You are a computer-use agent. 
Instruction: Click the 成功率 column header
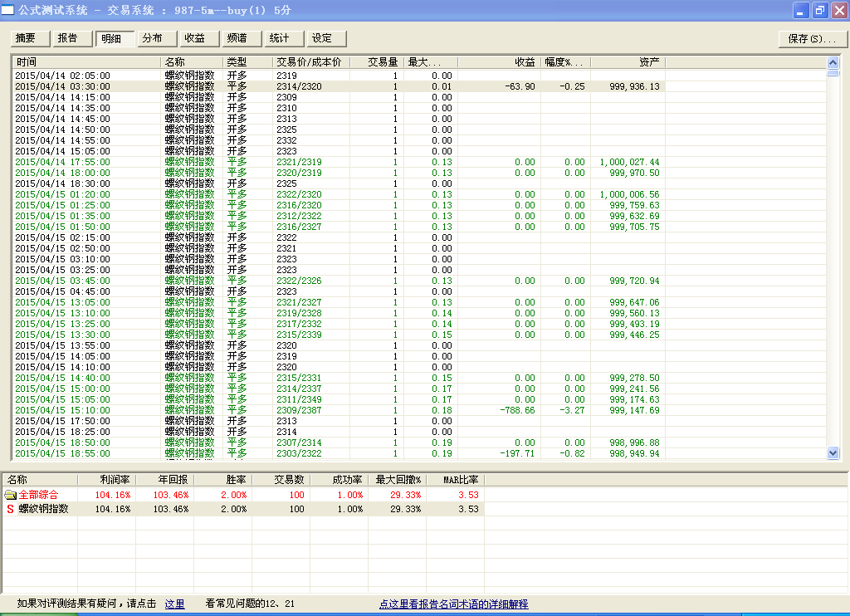[340, 479]
